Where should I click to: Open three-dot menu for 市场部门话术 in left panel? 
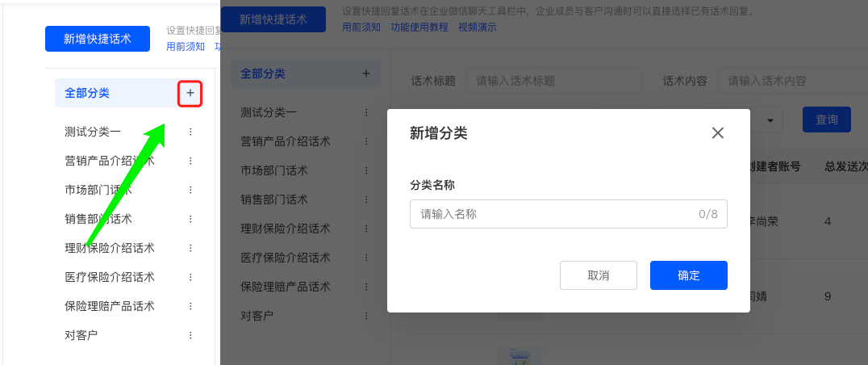[190, 190]
